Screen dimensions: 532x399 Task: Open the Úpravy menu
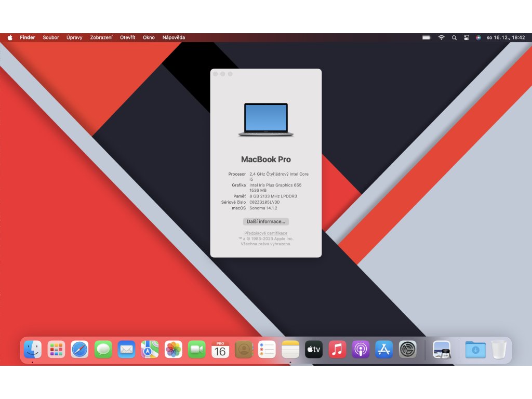point(74,37)
